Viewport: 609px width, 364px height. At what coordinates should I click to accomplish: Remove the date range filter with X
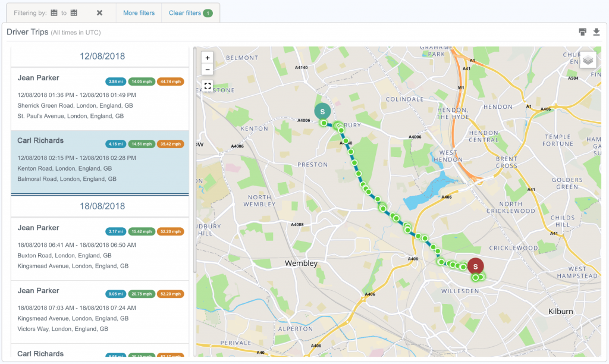click(99, 13)
